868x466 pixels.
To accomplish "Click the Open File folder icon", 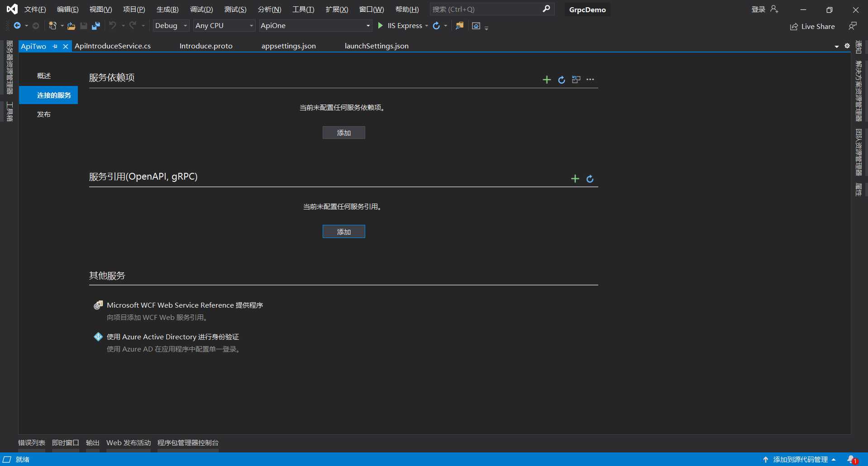I will pyautogui.click(x=71, y=26).
